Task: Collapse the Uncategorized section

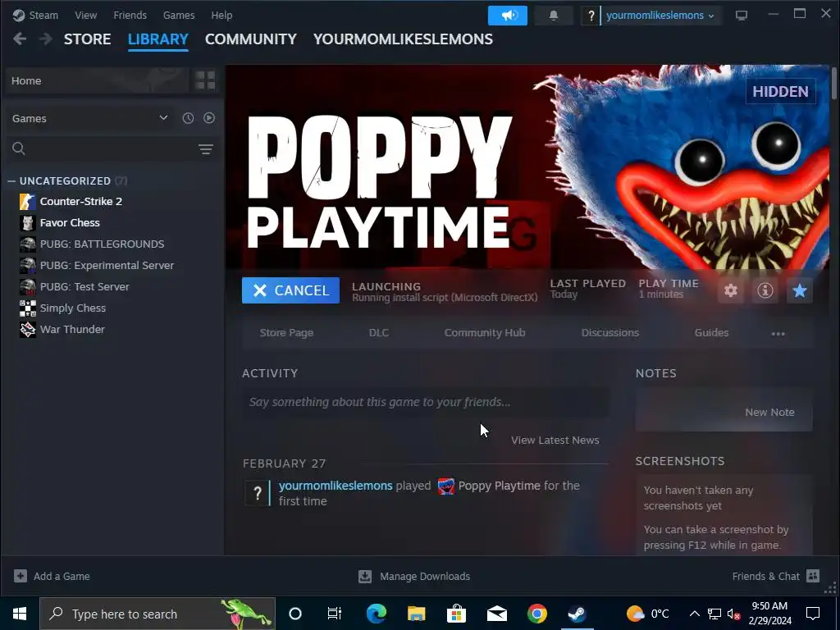Action: click(11, 181)
